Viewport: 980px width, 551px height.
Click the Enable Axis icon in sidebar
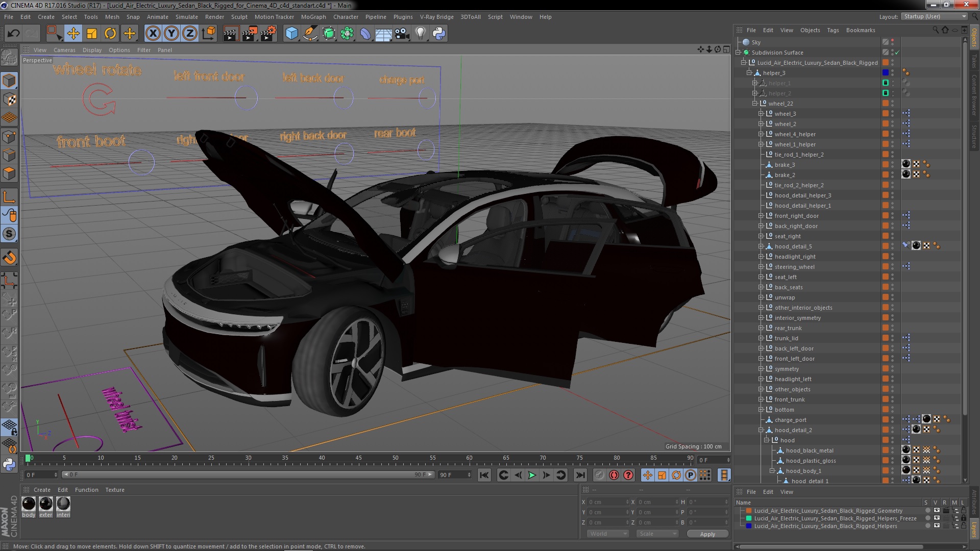[9, 197]
